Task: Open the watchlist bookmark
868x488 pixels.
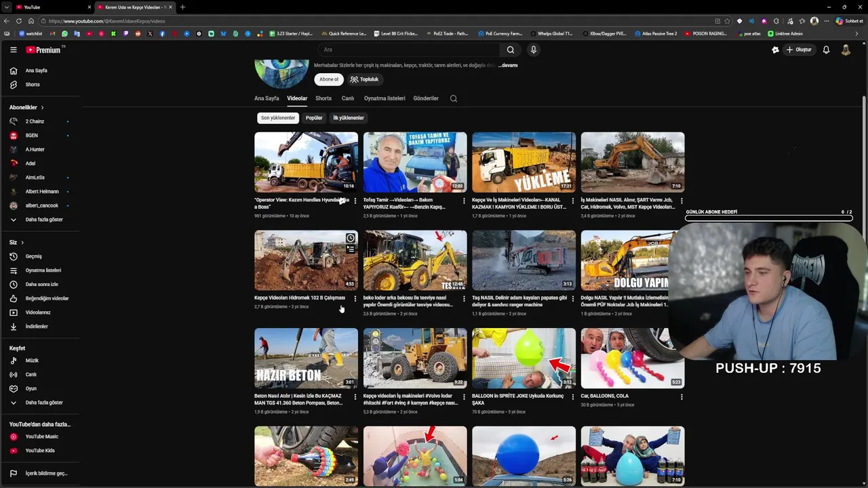Action: (x=31, y=33)
